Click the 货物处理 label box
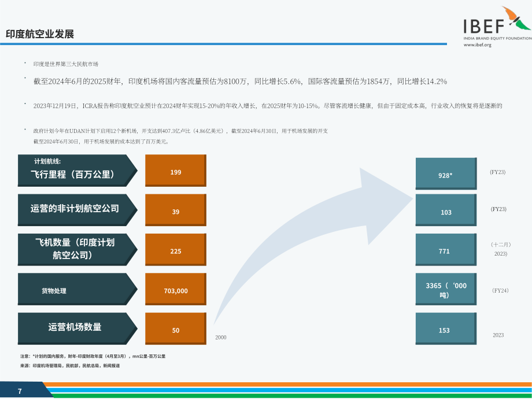The height and width of the screenshot is (399, 532). (77, 289)
